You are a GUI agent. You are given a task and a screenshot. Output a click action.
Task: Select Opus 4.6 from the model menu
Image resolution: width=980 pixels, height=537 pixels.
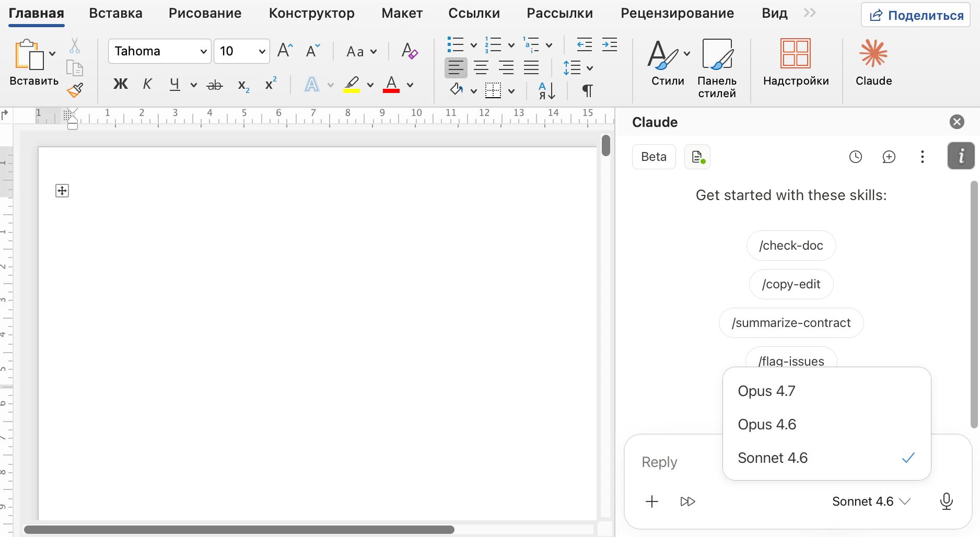(x=826, y=424)
